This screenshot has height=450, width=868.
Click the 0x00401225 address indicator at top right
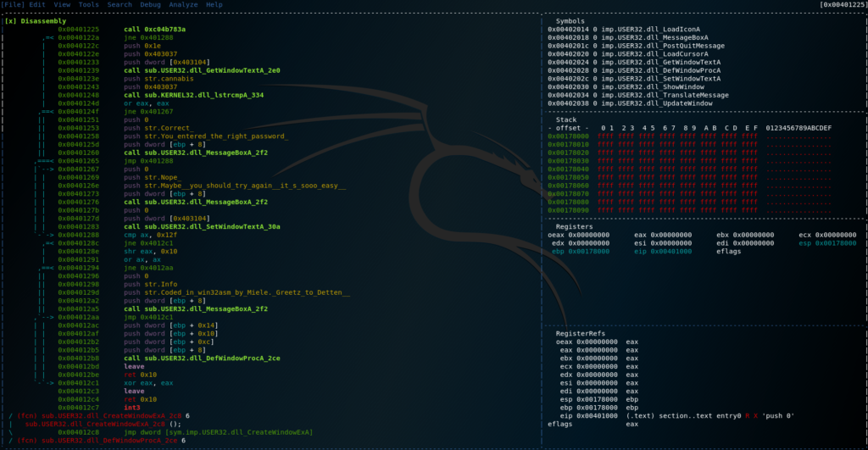(843, 4)
